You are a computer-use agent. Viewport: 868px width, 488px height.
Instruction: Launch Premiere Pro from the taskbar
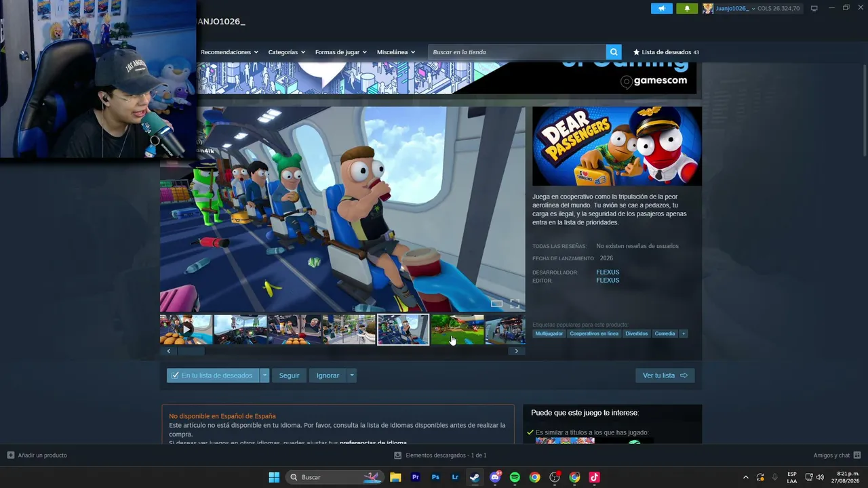[416, 477]
